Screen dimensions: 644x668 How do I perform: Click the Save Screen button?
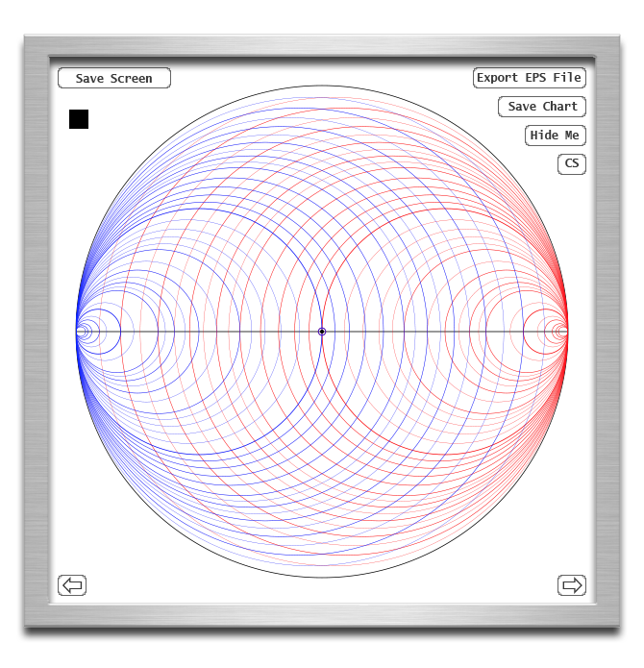(x=114, y=78)
